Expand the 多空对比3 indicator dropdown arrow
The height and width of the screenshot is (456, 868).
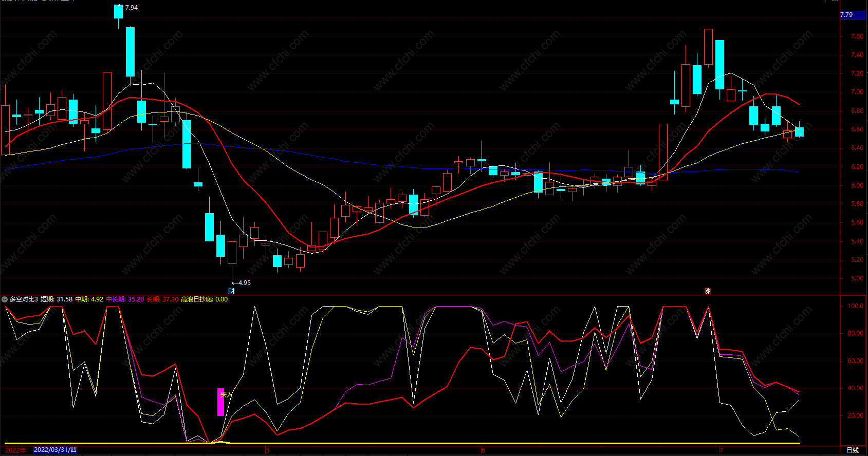pyautogui.click(x=4, y=299)
